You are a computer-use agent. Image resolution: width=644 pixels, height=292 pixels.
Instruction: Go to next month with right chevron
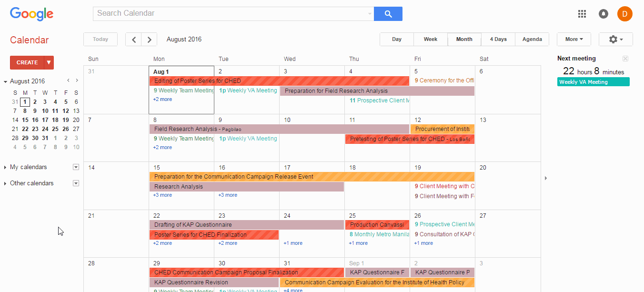tap(149, 40)
